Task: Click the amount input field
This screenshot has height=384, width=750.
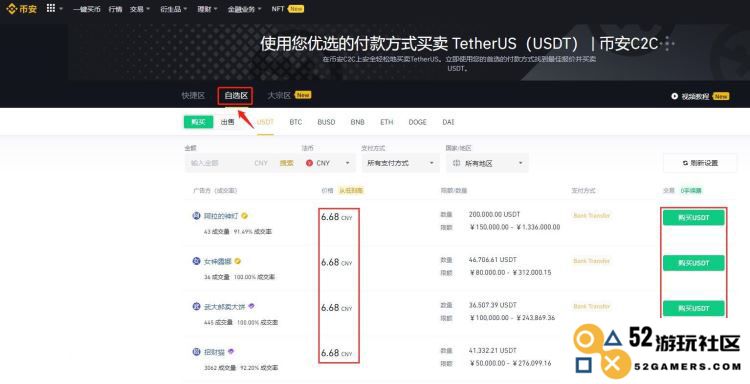Action: point(219,163)
